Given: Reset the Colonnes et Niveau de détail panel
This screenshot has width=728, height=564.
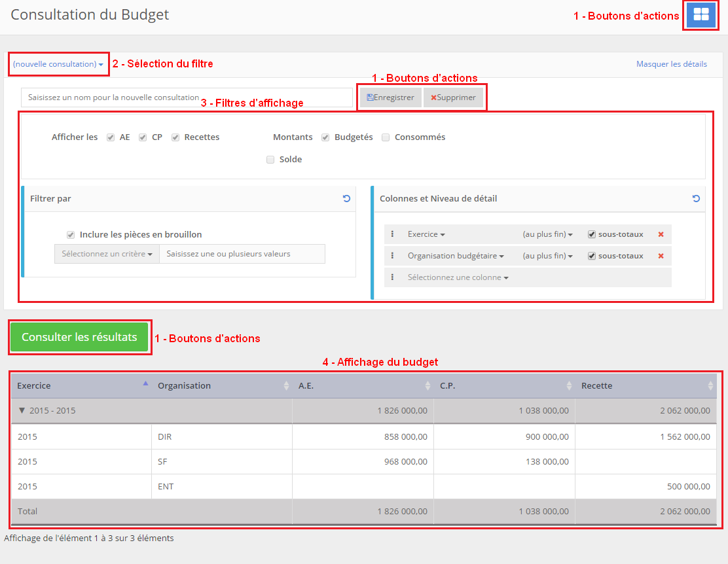Looking at the screenshot, I should (x=696, y=198).
